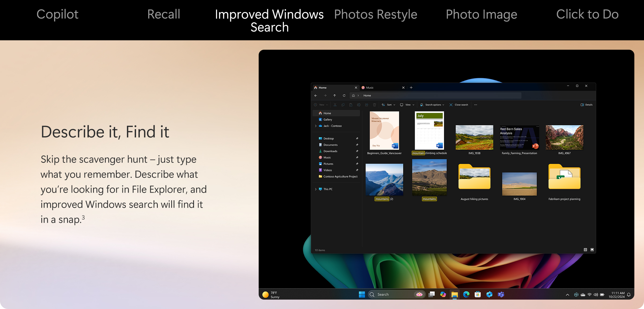Open the View dropdown menu

(x=407, y=105)
